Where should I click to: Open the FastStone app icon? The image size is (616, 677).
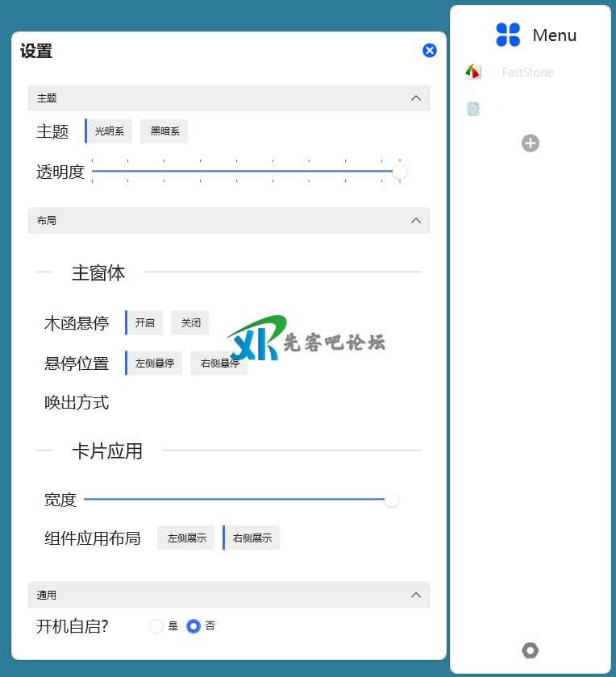point(473,73)
